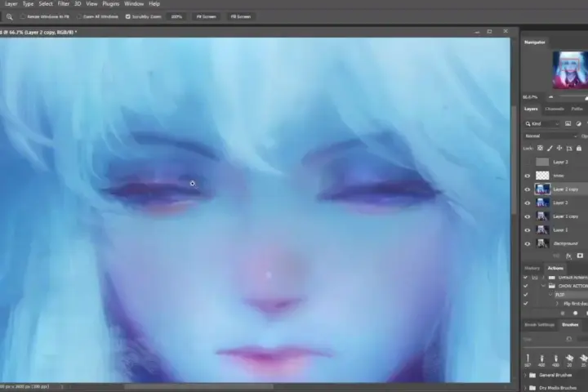The height and width of the screenshot is (392, 588).
Task: Filter layers by pixel layers icon
Action: point(568,123)
